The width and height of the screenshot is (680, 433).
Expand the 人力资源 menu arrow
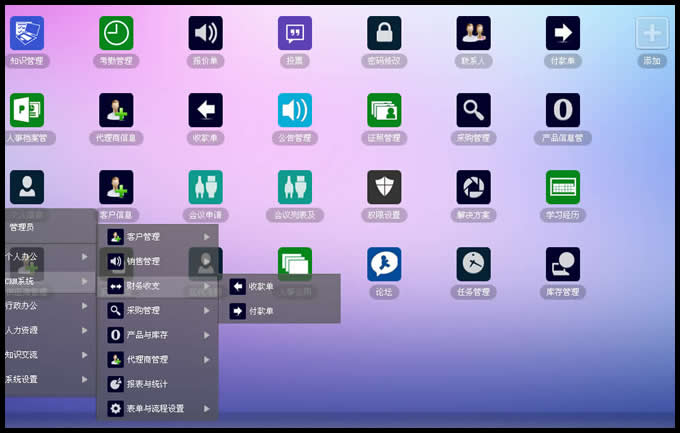pos(85,331)
